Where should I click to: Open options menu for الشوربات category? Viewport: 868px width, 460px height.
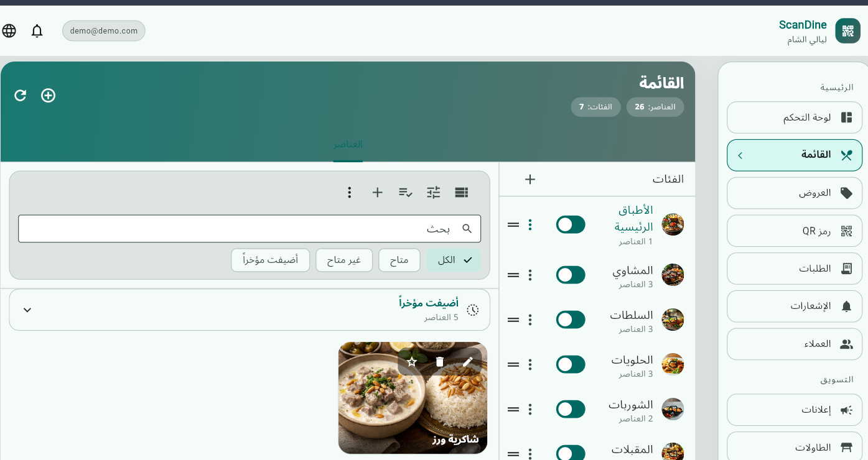tap(530, 408)
